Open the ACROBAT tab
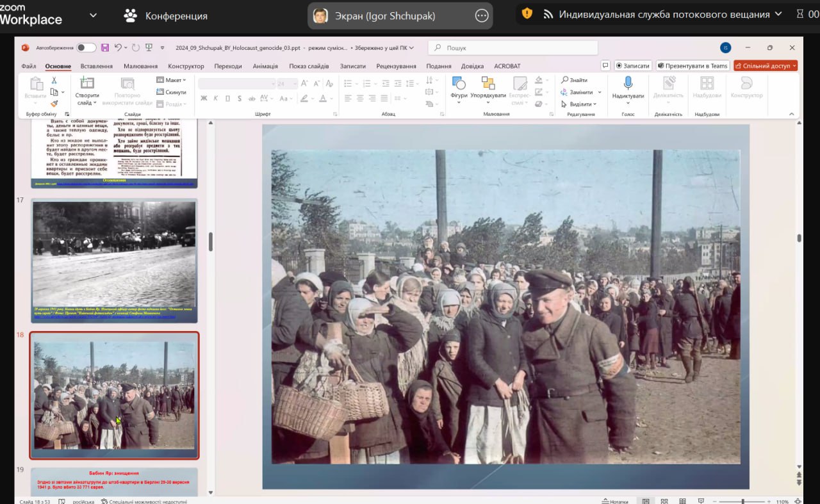This screenshot has height=504, width=820. pos(507,66)
